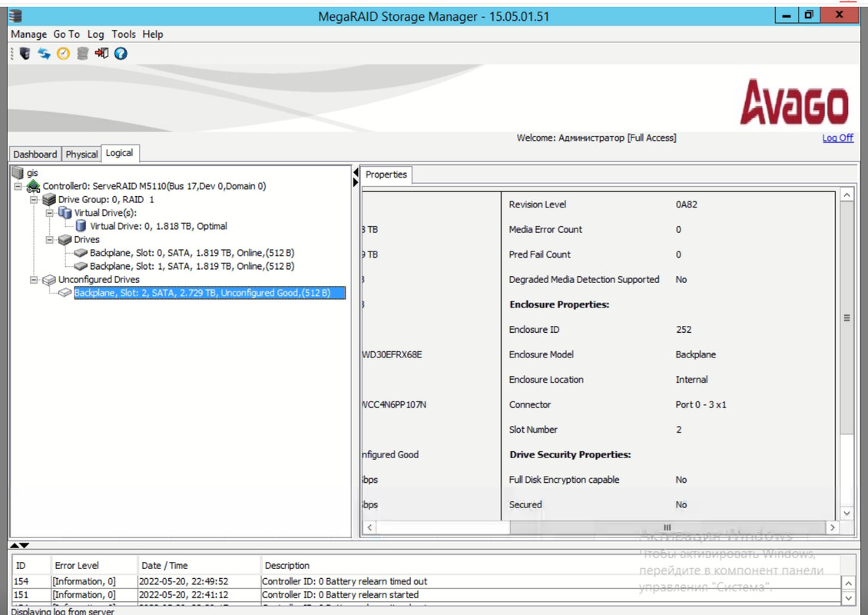
Task: Click properties horizontal scrollbar right arrow
Action: tap(832, 527)
